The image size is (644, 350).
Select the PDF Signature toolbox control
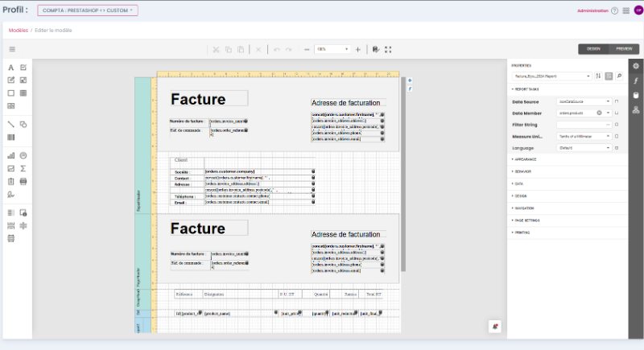click(x=11, y=195)
